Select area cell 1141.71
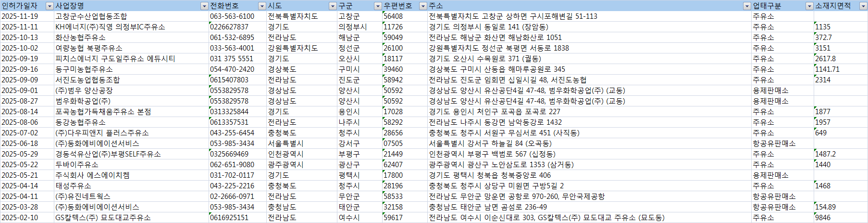 [841, 69]
